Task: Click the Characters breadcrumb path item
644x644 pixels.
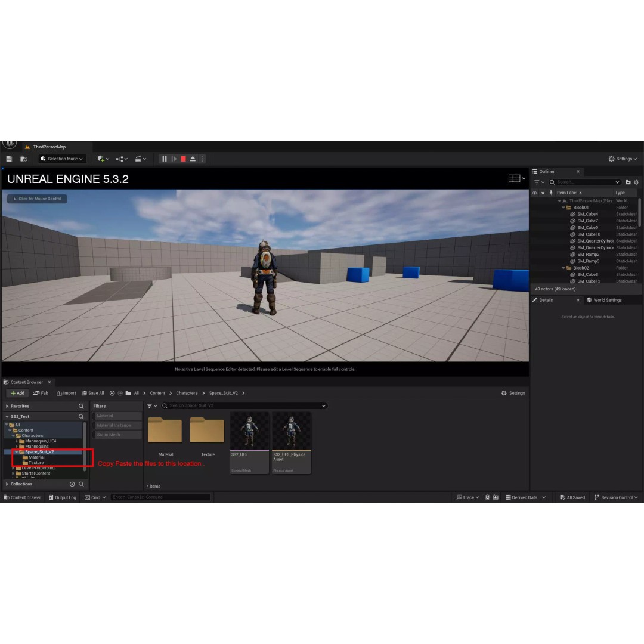Action: point(187,393)
